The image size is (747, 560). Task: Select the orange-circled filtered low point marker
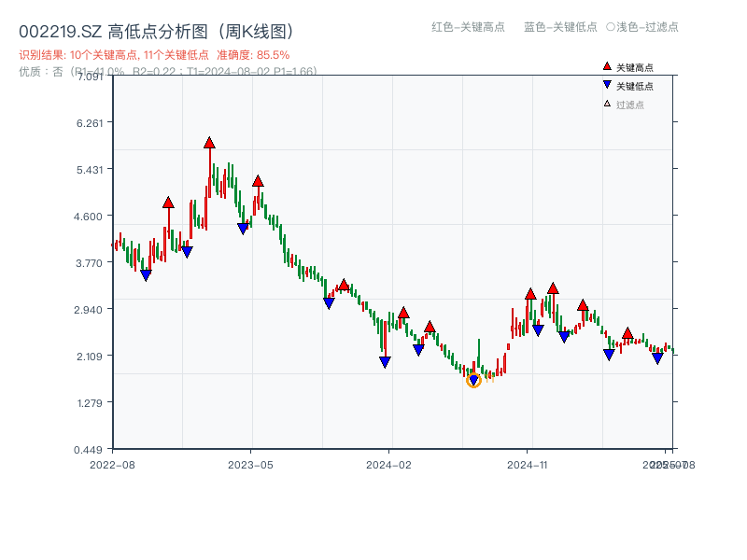[x=473, y=380]
